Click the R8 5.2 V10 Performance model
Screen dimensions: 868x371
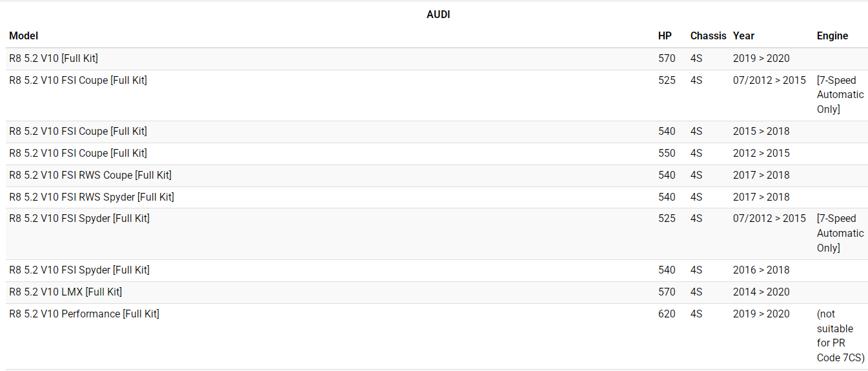pyautogui.click(x=84, y=314)
